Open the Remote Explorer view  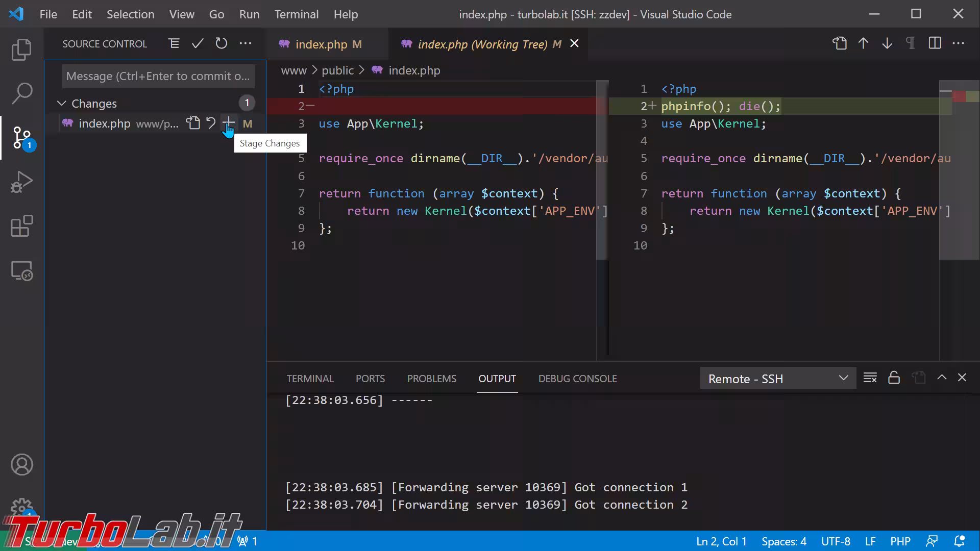(x=21, y=270)
